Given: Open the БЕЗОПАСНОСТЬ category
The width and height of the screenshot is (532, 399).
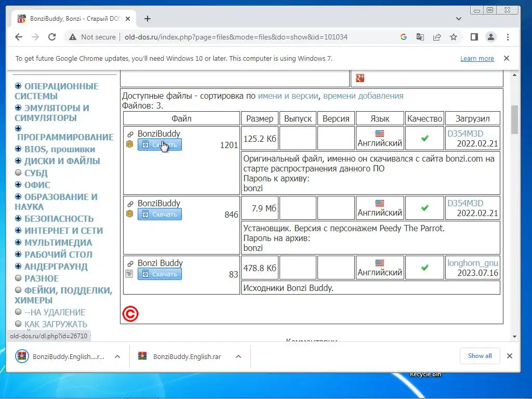Looking at the screenshot, I should (59, 219).
